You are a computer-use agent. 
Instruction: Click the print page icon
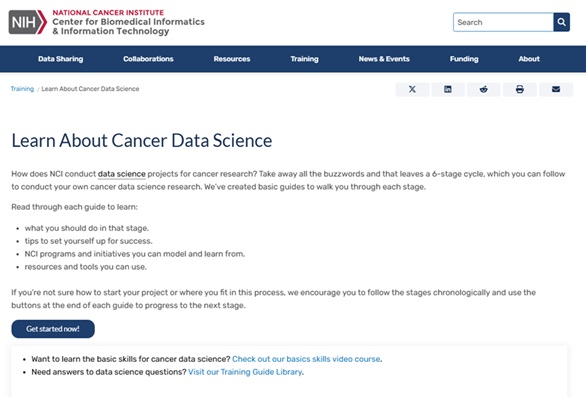(x=519, y=89)
